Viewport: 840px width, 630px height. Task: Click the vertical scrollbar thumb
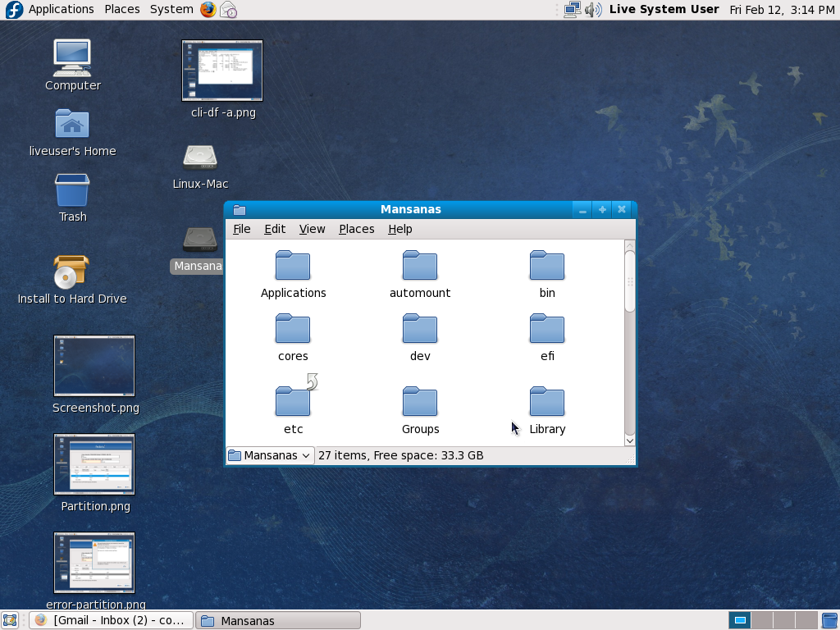(630, 281)
